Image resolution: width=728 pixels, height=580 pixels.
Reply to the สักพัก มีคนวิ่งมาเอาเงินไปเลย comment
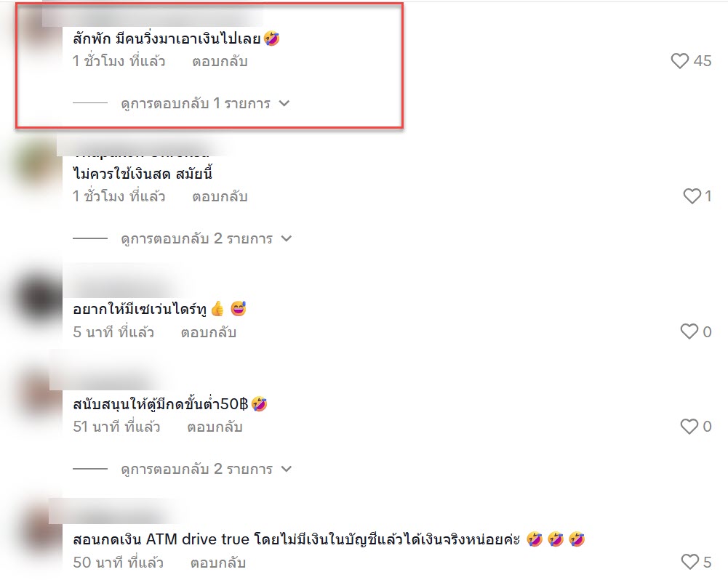[220, 61]
